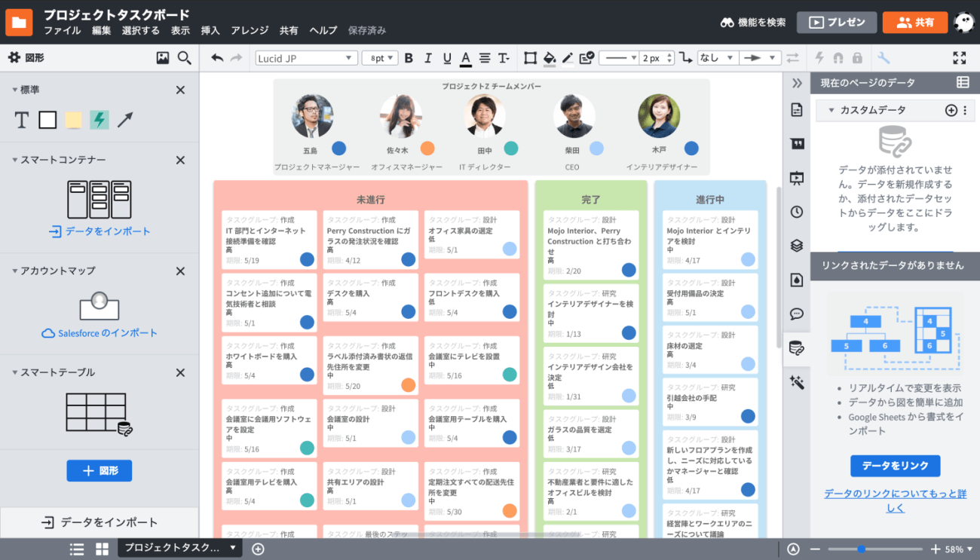Open the shape search magnifier icon

pyautogui.click(x=184, y=57)
